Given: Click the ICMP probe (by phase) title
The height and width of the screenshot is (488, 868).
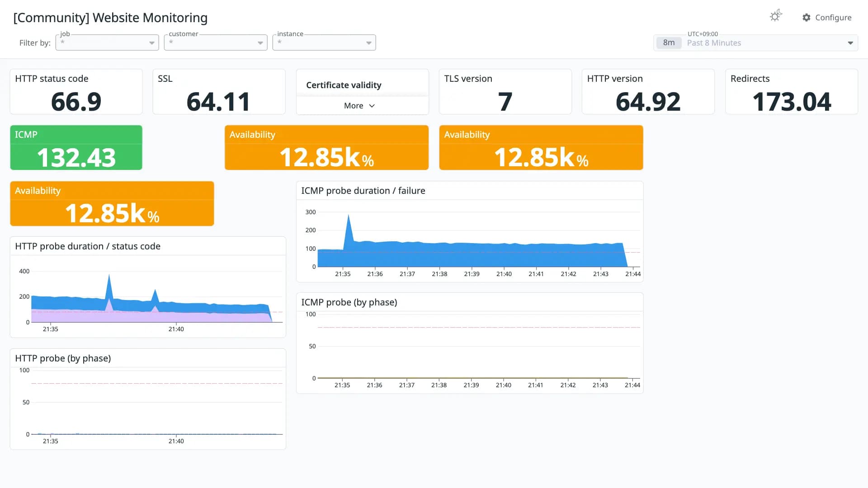Looking at the screenshot, I should [x=349, y=302].
